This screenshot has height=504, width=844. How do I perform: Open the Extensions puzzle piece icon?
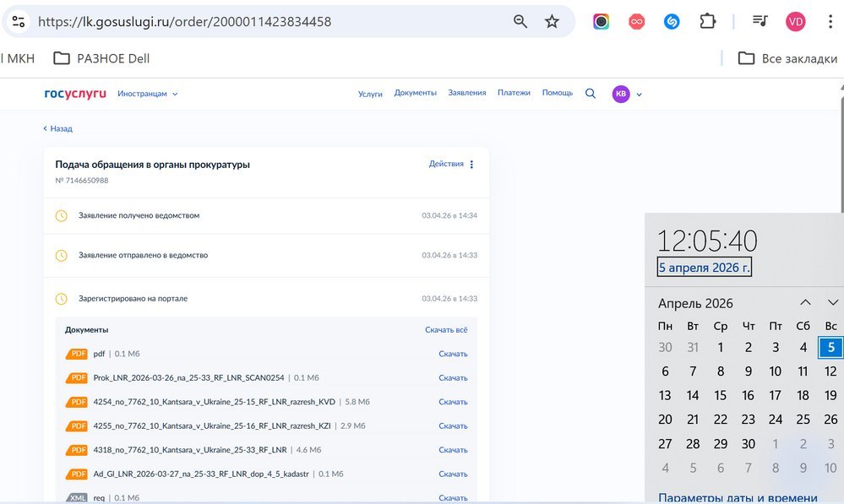point(707,21)
